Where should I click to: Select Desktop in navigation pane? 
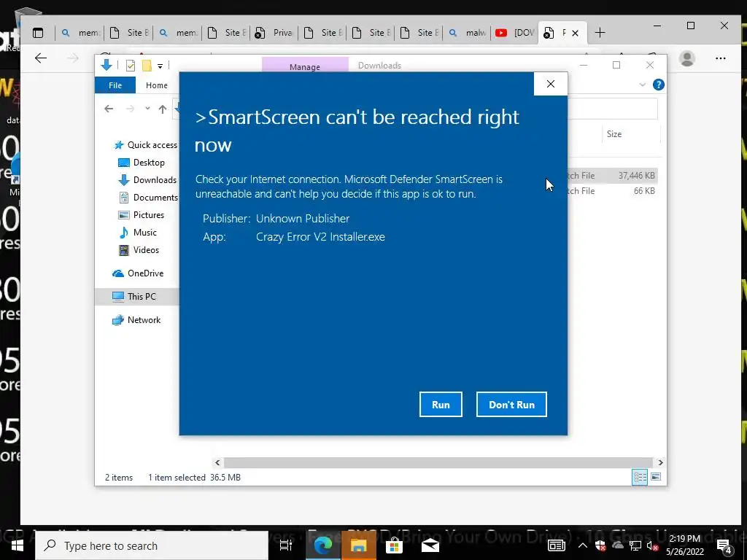tap(141, 163)
